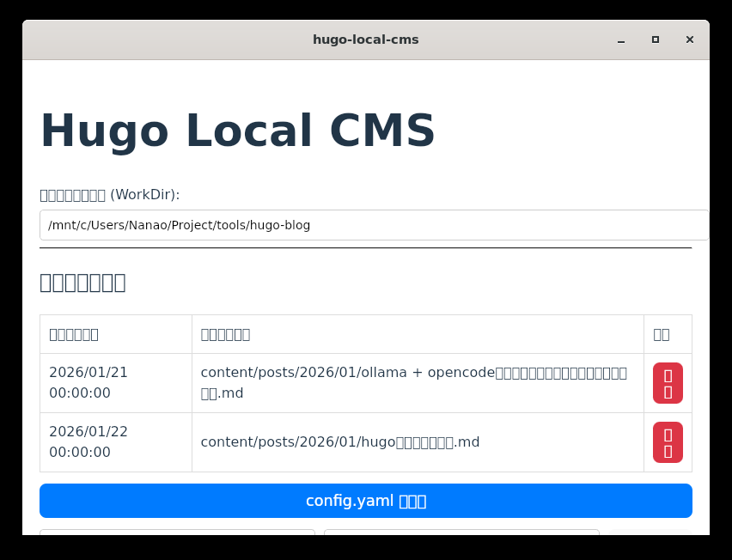
Task: Minimize the hugo-local-cms window
Action: point(621,40)
